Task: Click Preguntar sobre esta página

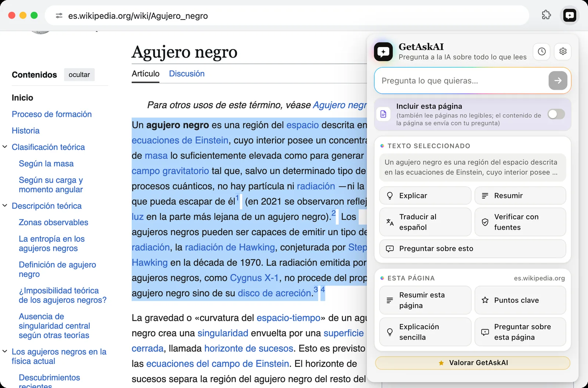Action: point(520,332)
